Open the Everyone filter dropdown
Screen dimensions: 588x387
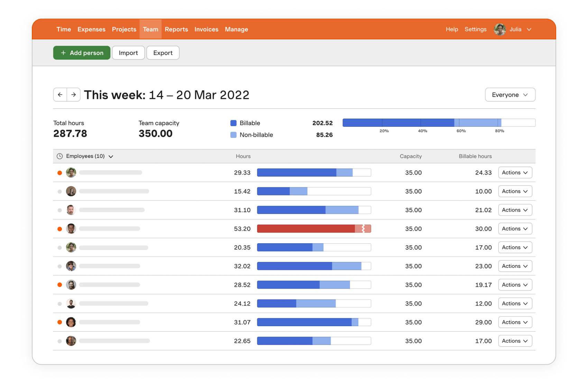[x=510, y=95]
